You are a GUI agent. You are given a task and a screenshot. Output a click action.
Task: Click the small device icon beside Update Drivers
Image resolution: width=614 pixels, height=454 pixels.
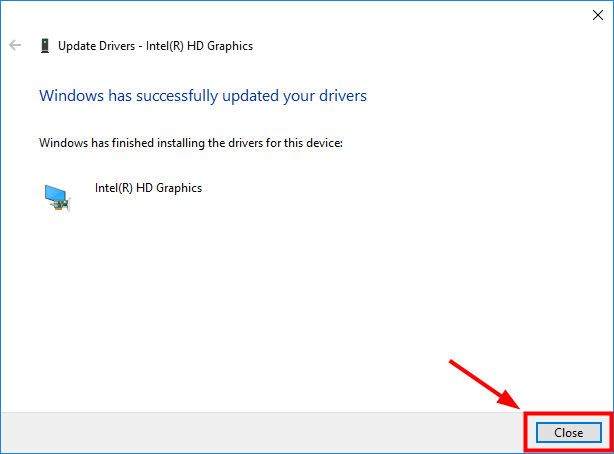[44, 45]
